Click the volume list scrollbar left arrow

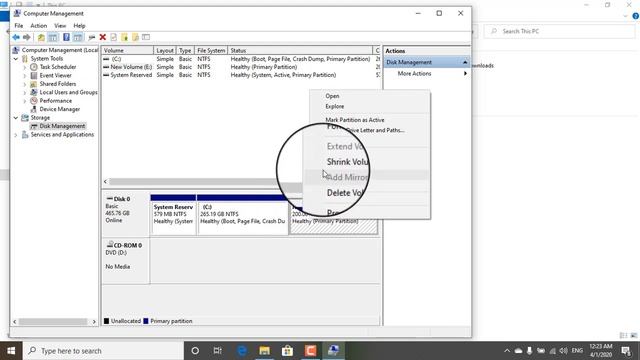tap(105, 182)
